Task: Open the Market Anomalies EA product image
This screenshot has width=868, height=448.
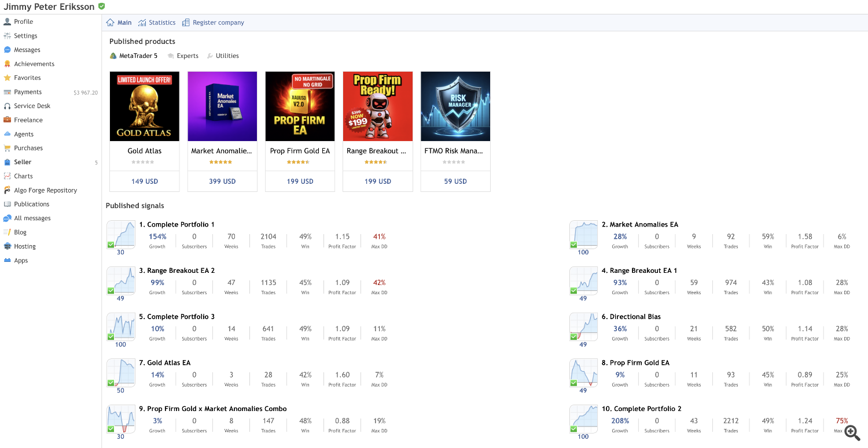Action: point(222,106)
